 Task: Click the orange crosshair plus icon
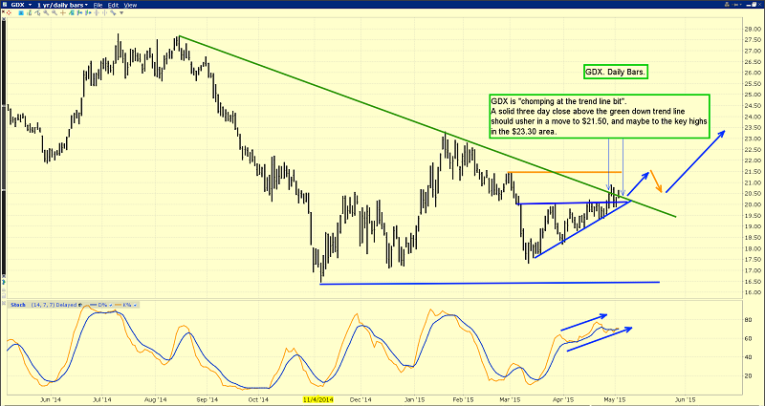coord(63,13)
